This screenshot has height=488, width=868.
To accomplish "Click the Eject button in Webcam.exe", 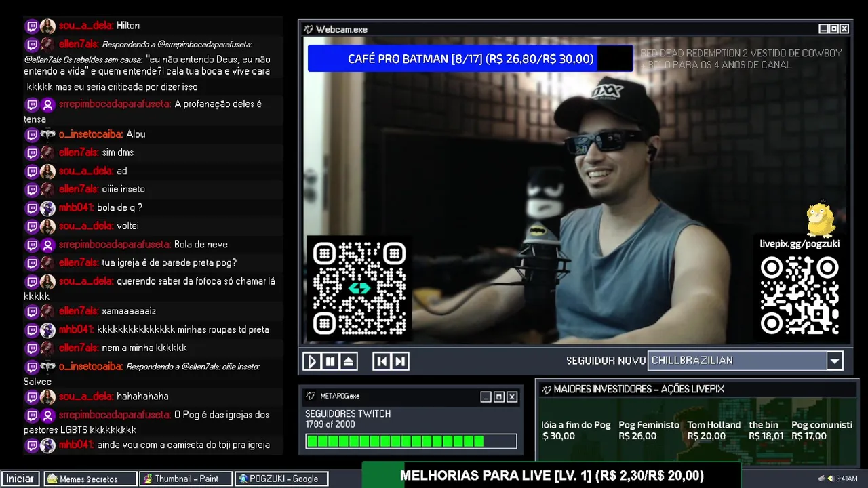I will [349, 361].
